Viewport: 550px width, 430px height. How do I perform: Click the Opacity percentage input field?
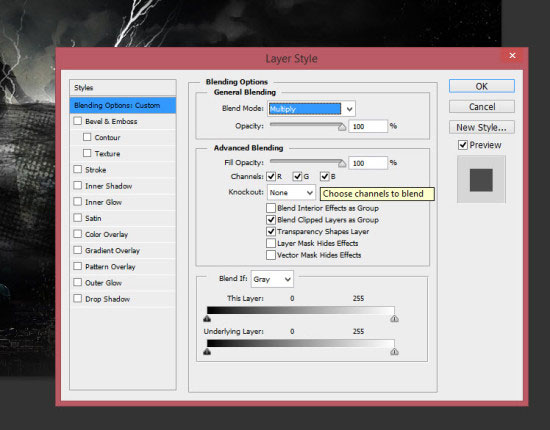pos(368,126)
